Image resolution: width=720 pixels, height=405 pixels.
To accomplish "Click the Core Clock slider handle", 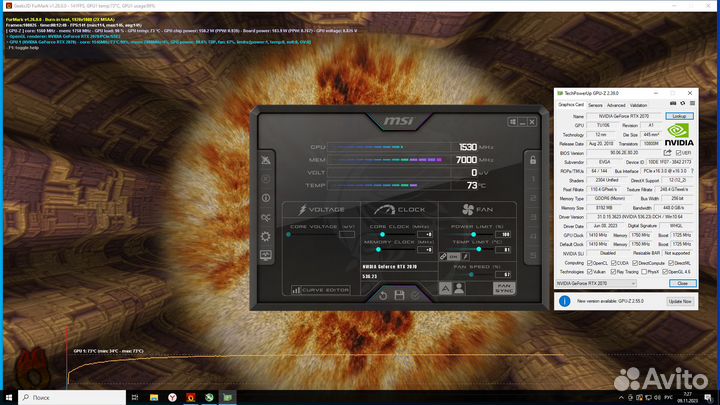I will point(382,234).
